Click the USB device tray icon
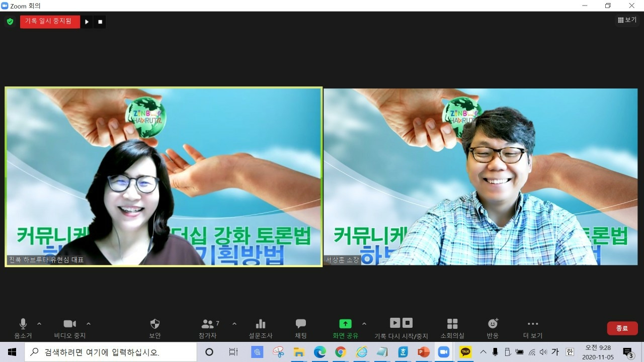Screen dimensions: 644x362 (507, 352)
